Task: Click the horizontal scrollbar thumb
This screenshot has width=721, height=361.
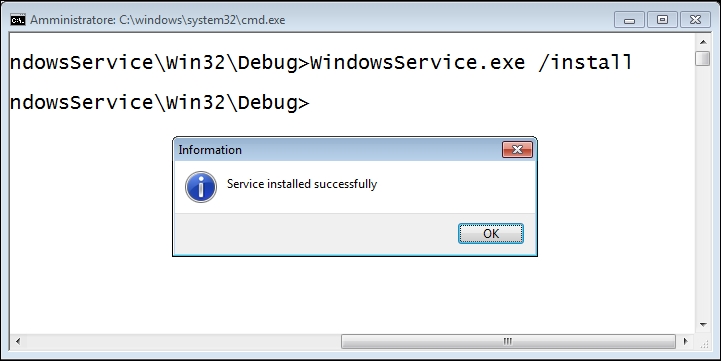Action: point(508,341)
